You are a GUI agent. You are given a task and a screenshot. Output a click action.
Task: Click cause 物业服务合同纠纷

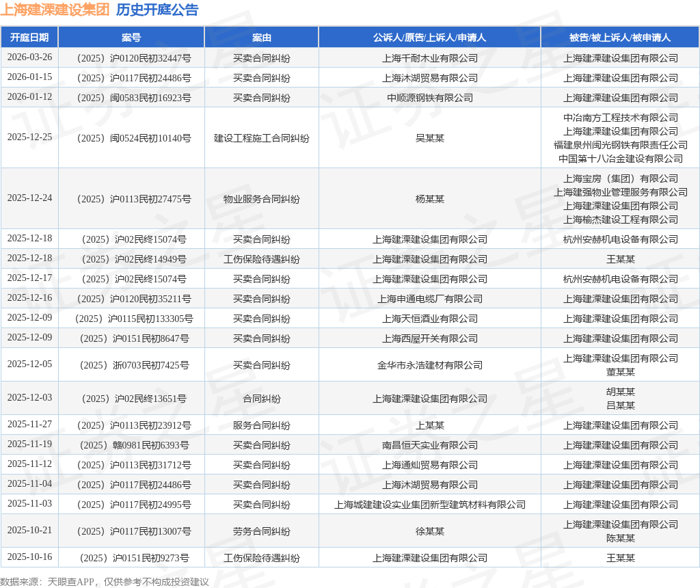tap(262, 199)
